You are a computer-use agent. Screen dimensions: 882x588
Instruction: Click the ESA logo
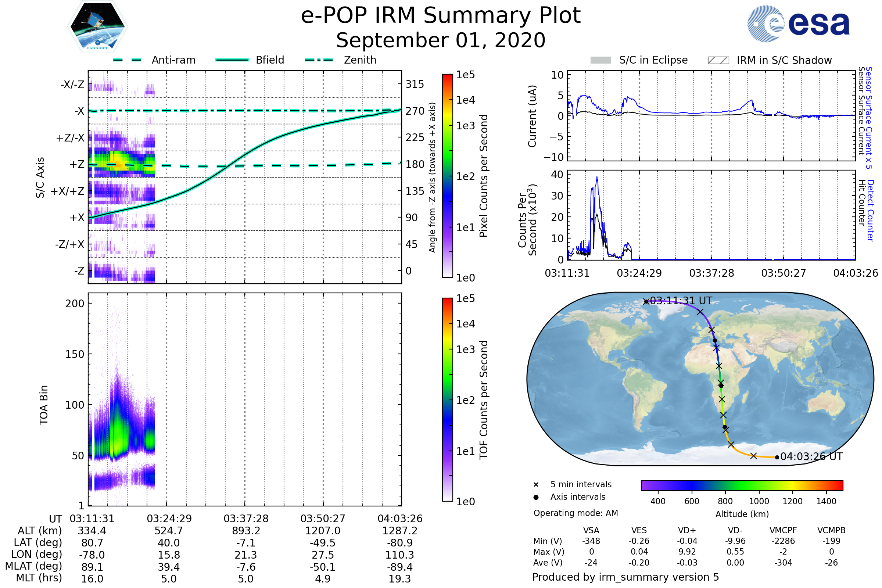798,24
